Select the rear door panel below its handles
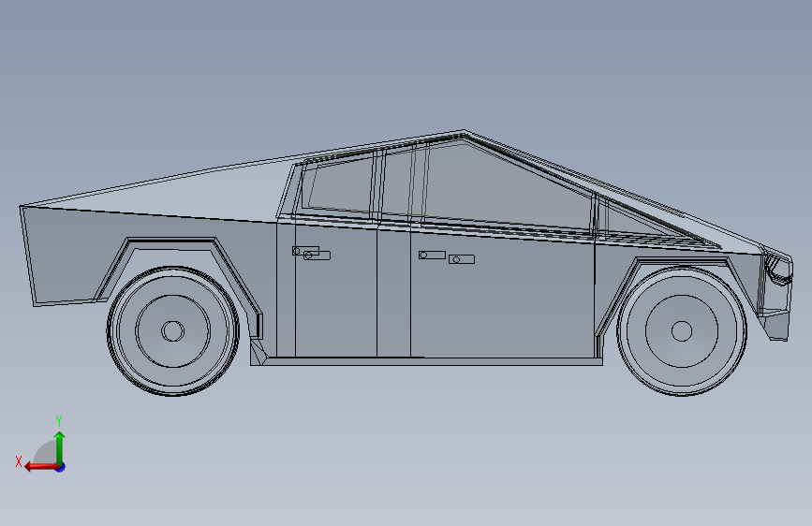The height and width of the screenshot is (526, 812). pyautogui.click(x=335, y=305)
